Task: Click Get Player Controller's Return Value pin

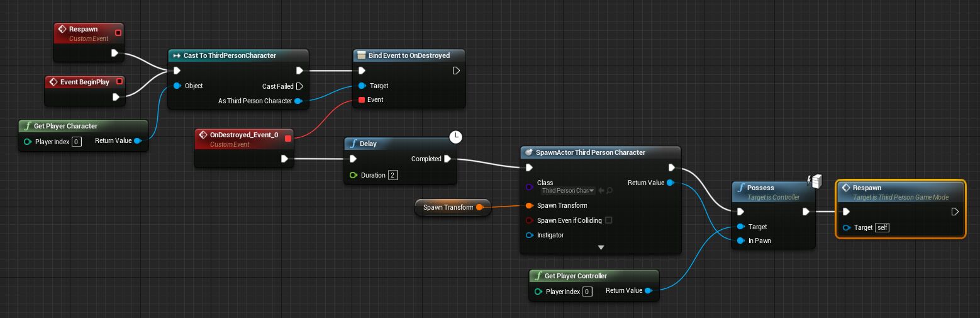Action: coord(648,290)
